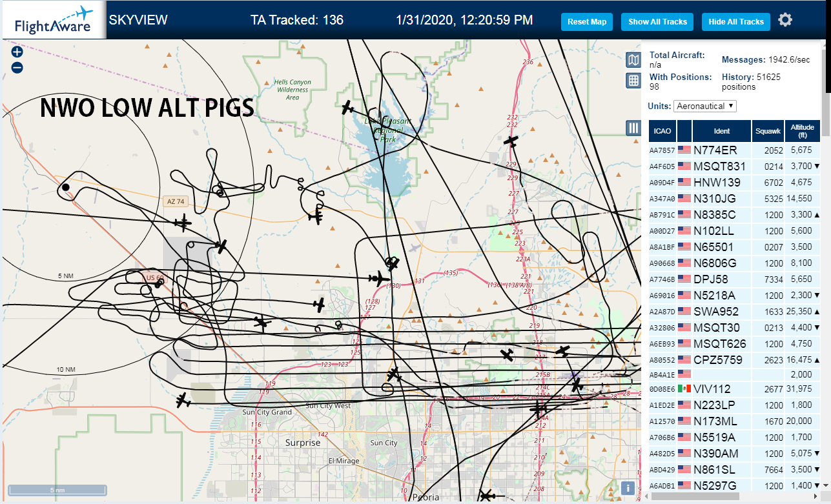Image resolution: width=831 pixels, height=504 pixels.
Task: Select the aircraft icon just below AZ 74
Action: point(183,223)
